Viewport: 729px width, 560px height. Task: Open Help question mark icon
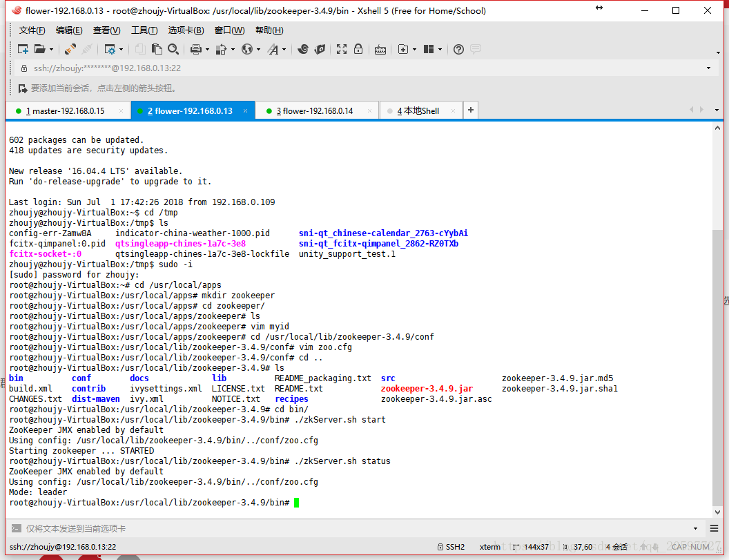tap(458, 49)
